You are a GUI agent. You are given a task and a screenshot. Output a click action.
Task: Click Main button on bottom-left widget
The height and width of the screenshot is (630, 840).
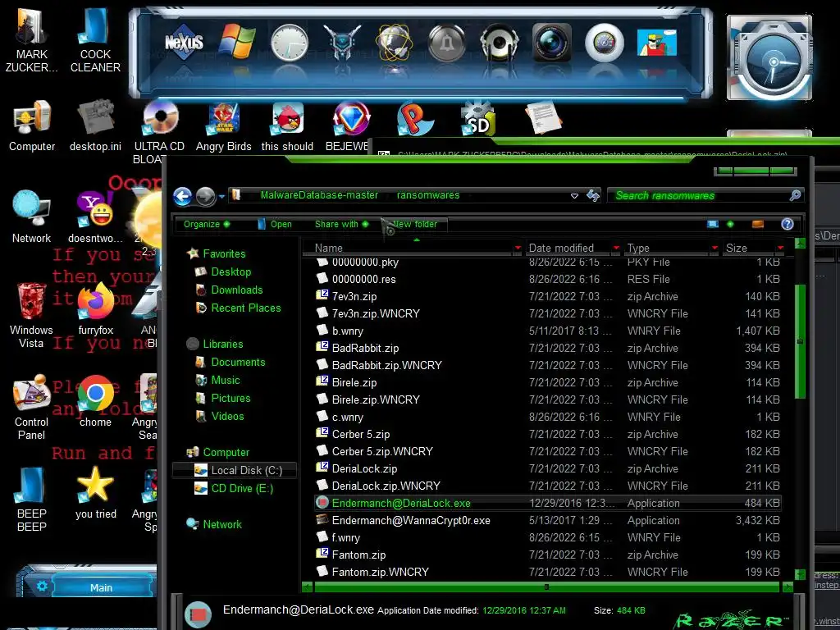tap(101, 587)
